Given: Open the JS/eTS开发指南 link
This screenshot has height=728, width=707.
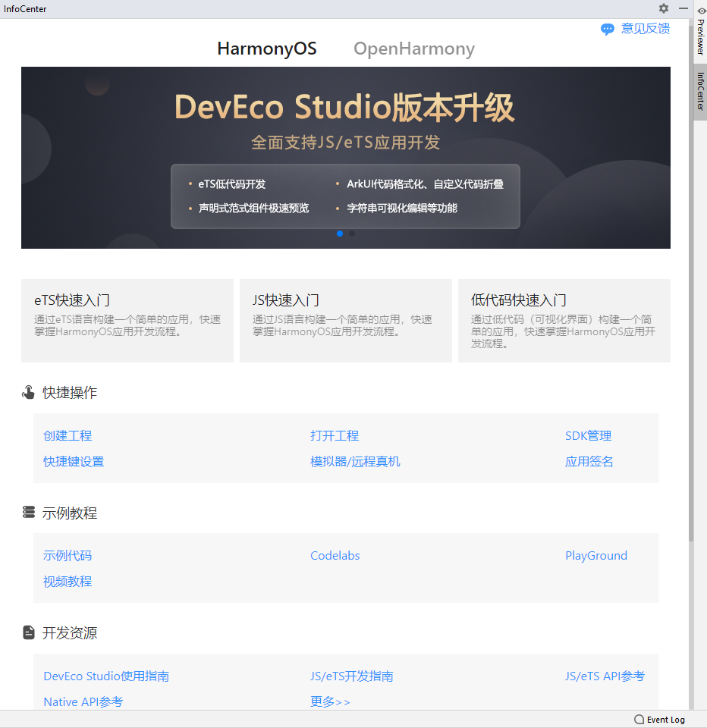Looking at the screenshot, I should (352, 676).
